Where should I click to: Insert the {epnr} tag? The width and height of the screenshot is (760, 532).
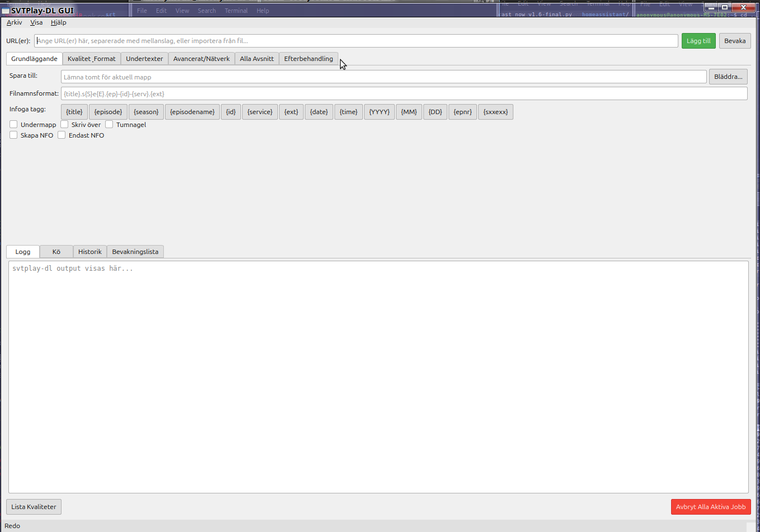[x=462, y=111]
